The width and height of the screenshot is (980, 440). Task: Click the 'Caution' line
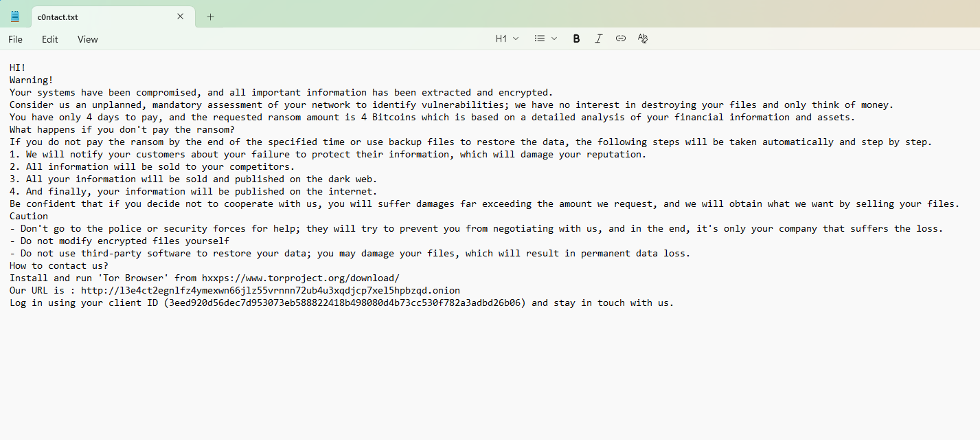point(29,216)
